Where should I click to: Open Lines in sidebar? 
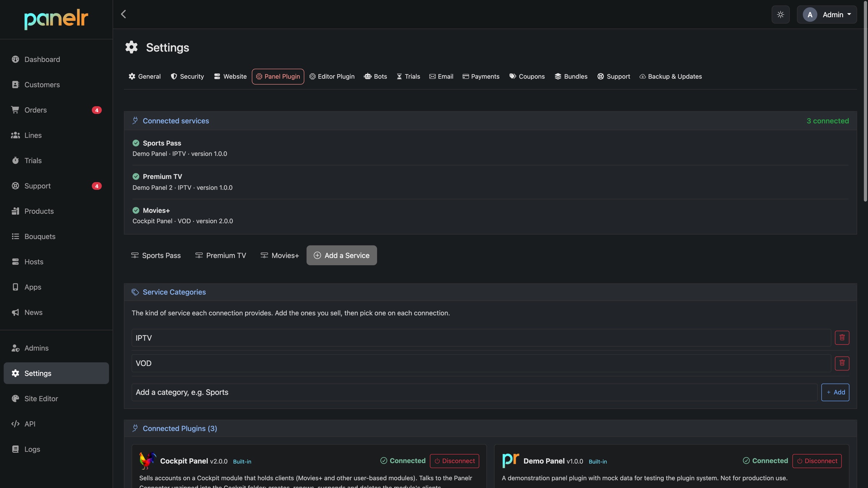(x=56, y=135)
